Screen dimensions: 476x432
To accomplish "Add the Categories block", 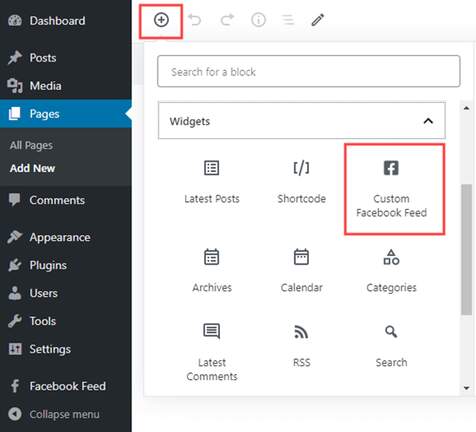I will (391, 271).
